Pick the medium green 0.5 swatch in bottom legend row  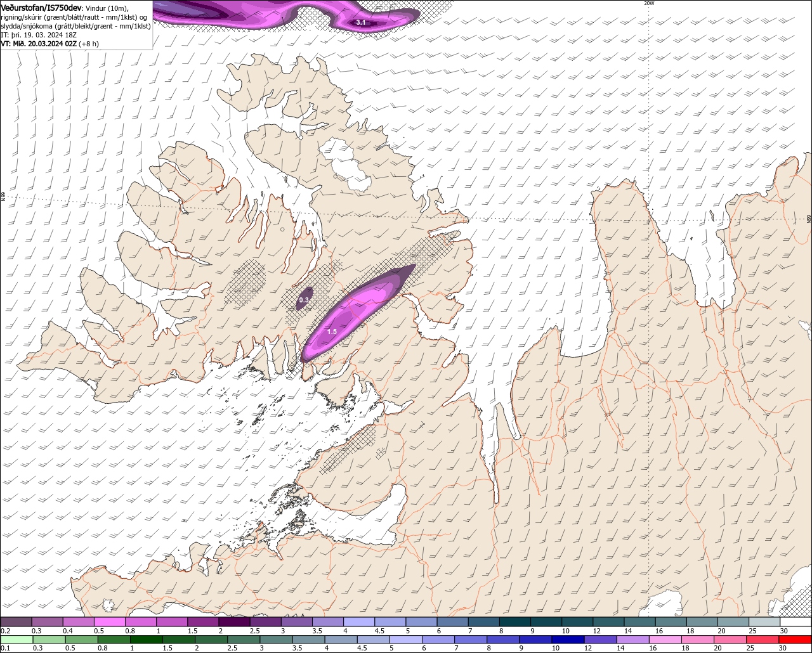[x=81, y=640]
